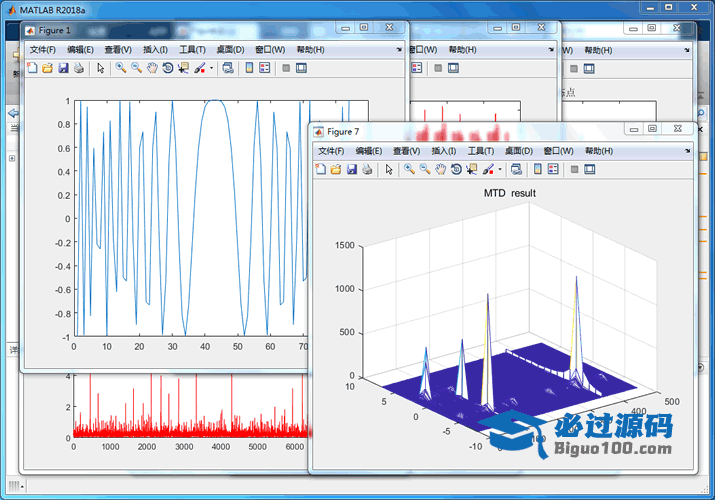The height and width of the screenshot is (500, 715).
Task: Open file icon in Figure 1 toolbar
Action: [x=47, y=68]
